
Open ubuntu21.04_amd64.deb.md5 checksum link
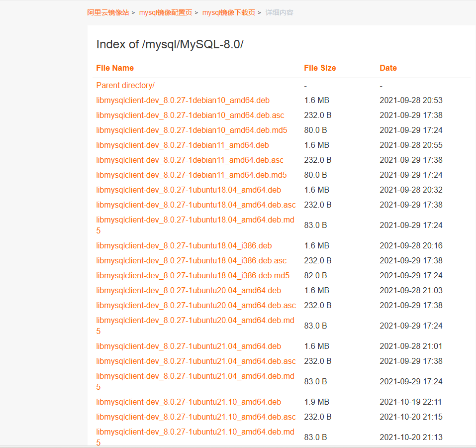tap(195, 381)
